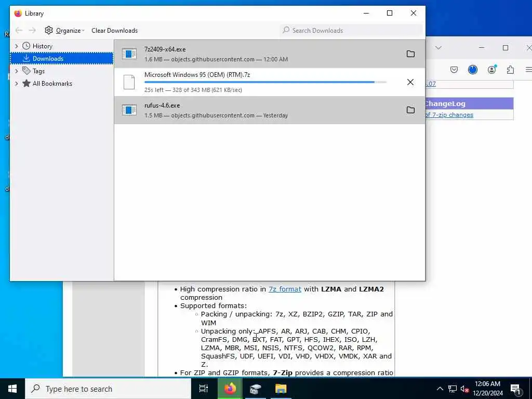Expand the Tags tree node
This screenshot has width=532, height=399.
point(16,71)
